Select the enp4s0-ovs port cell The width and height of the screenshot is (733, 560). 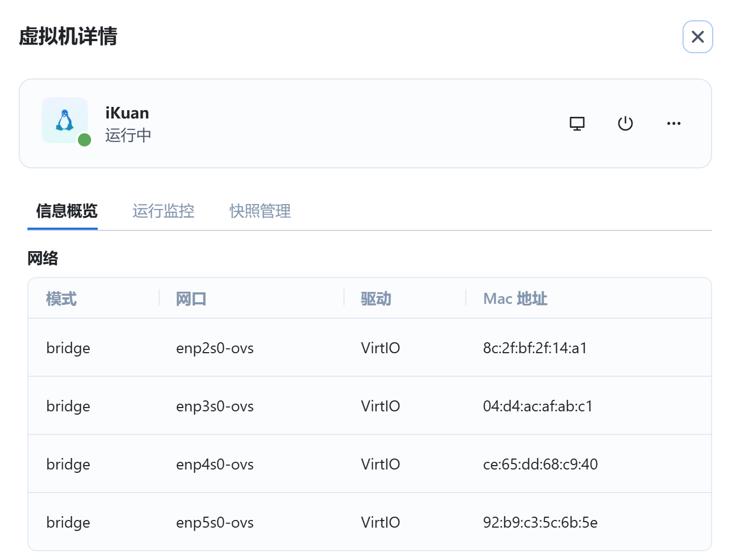(x=215, y=465)
